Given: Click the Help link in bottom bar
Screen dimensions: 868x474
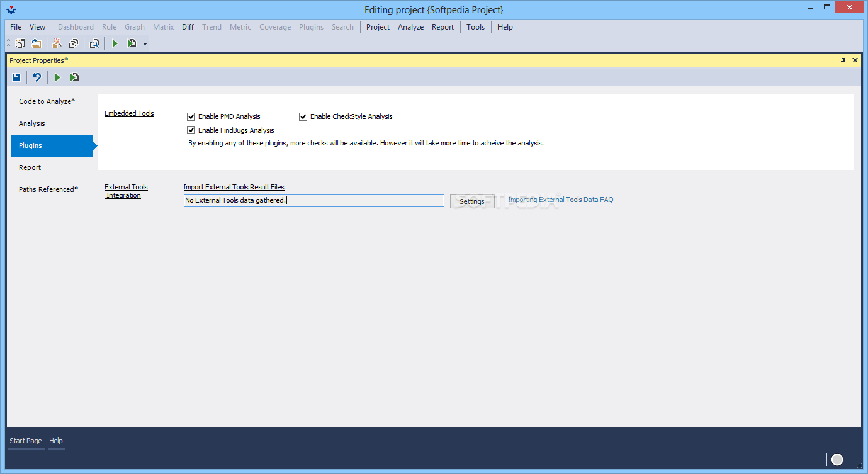Looking at the screenshot, I should pos(56,441).
